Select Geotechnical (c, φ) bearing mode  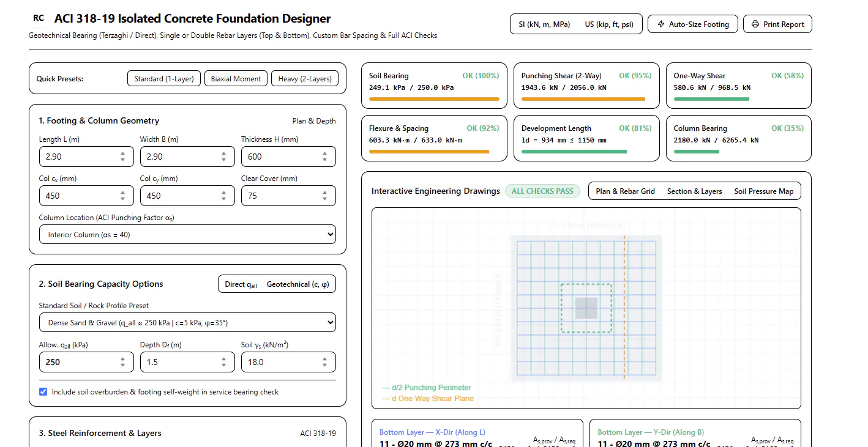click(x=297, y=284)
